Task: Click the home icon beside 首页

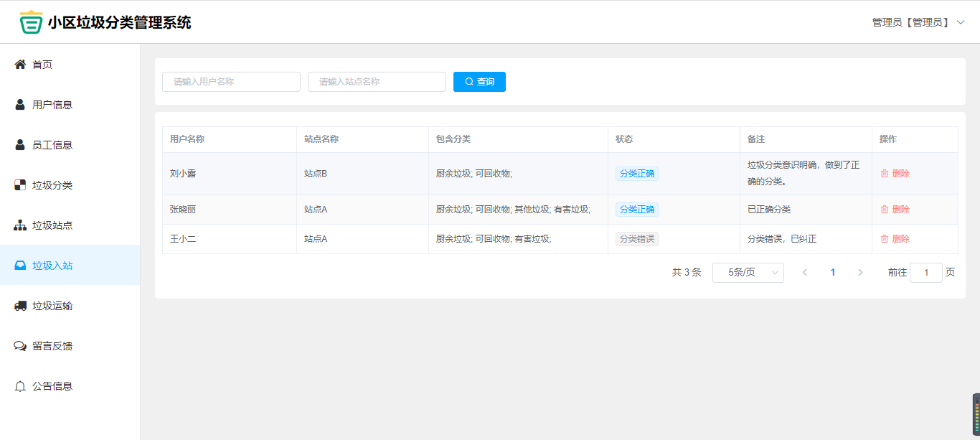Action: click(x=20, y=65)
